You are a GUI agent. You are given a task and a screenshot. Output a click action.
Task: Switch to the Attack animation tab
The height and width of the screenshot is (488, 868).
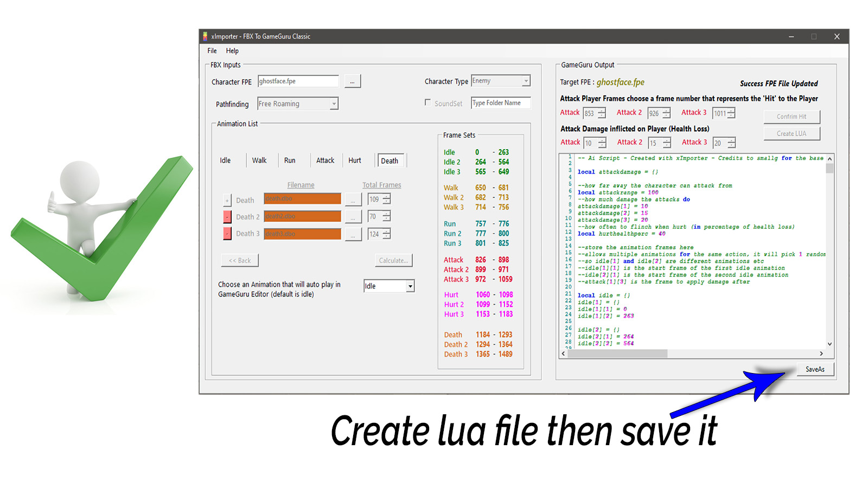point(325,160)
